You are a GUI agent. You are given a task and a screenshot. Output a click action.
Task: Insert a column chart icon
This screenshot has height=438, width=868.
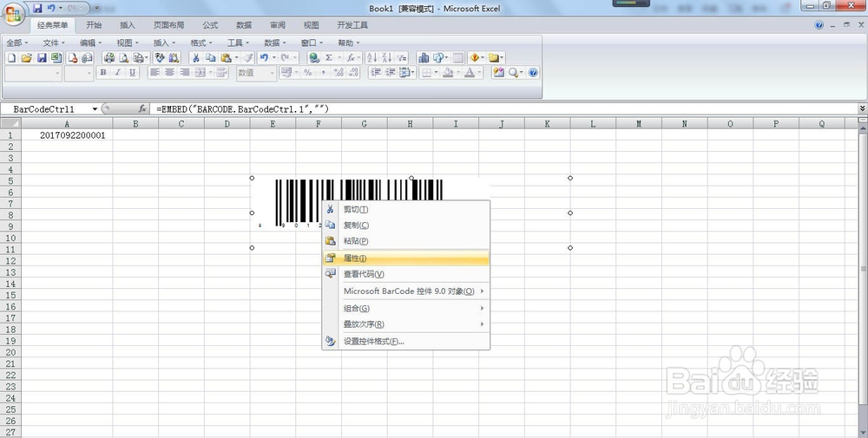tap(424, 57)
